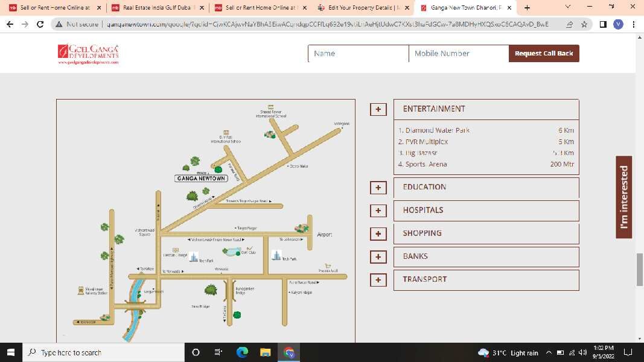Viewport: 644px width, 362px height.
Task: Open the notification center icon
Action: (628, 352)
